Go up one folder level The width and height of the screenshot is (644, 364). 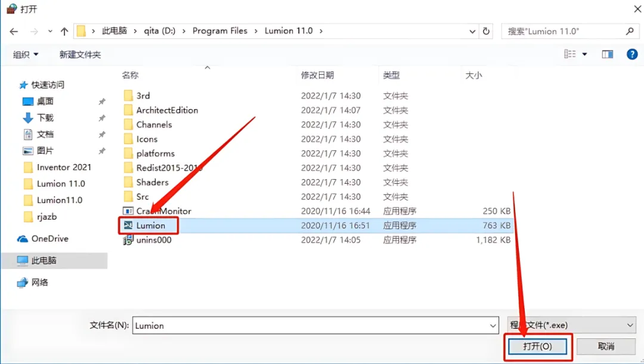(x=64, y=31)
